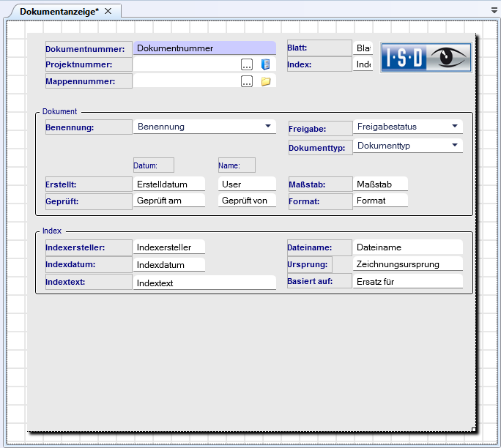Click the project cabinet icon beside Projektnummer
Image resolution: width=501 pixels, height=448 pixels.
pos(266,64)
